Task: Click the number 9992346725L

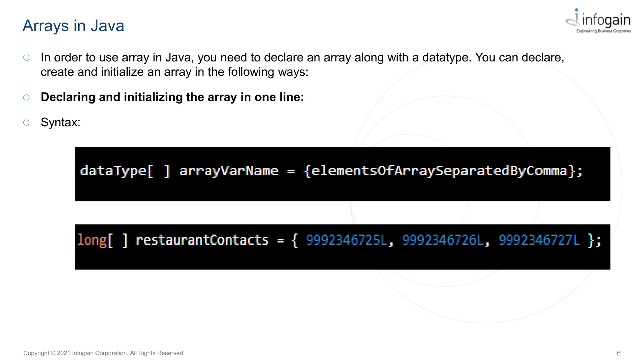Action: 346,240
